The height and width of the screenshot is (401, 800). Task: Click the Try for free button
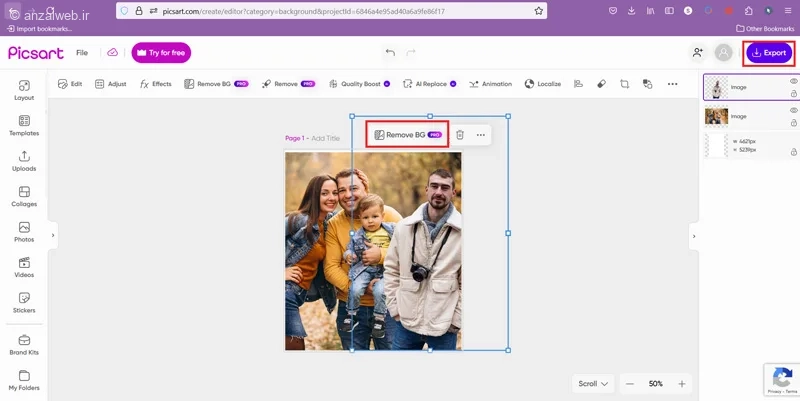pyautogui.click(x=161, y=53)
